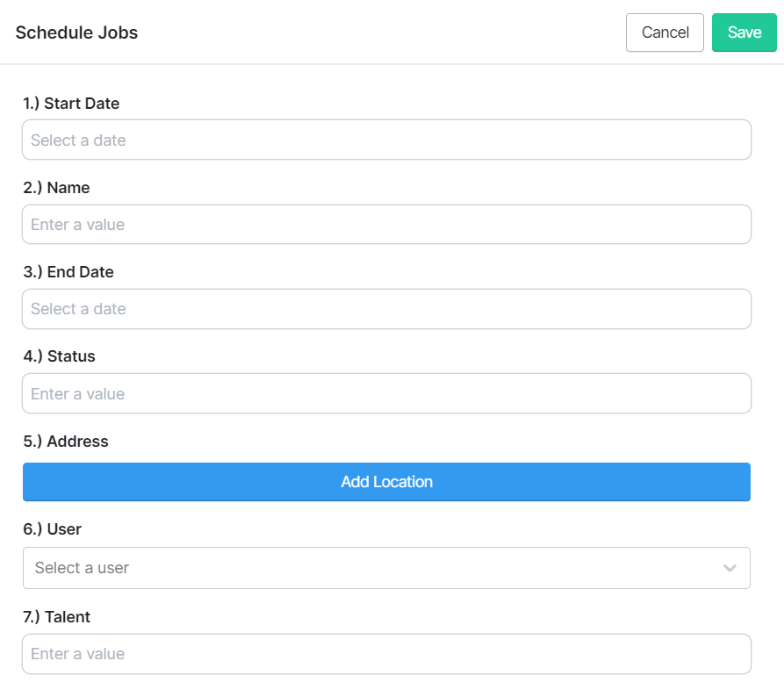Focus the Start Date date field
This screenshot has height=697, width=784.
pos(386,140)
